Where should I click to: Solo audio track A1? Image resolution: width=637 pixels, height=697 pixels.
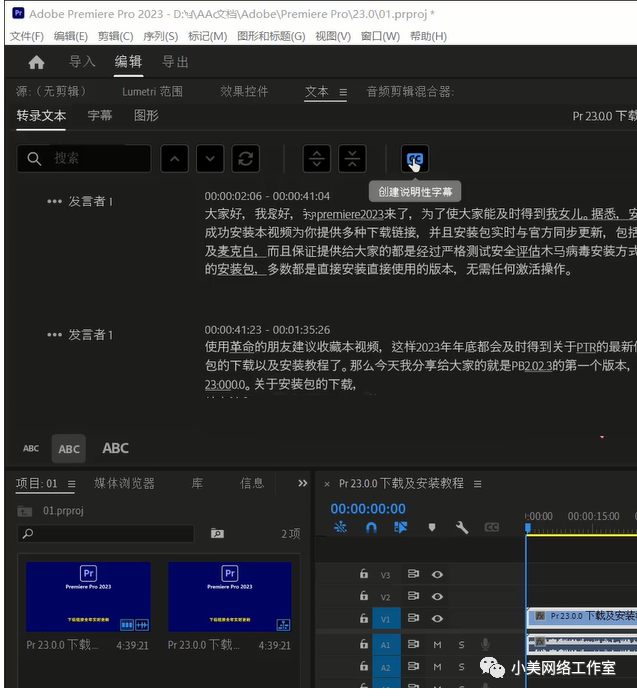(461, 645)
